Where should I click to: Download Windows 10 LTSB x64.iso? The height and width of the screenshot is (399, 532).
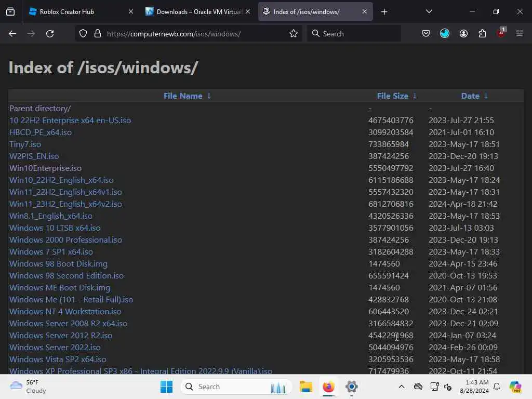[55, 228]
